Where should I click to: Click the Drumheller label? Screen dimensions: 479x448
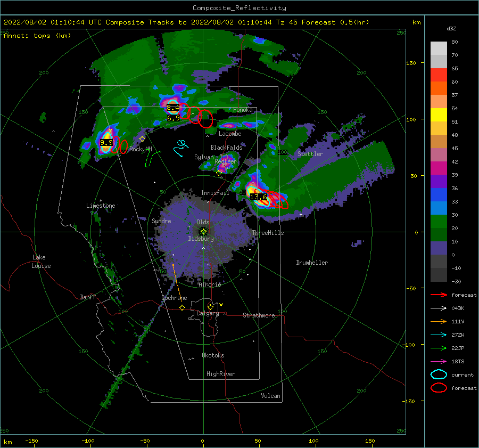[312, 263]
